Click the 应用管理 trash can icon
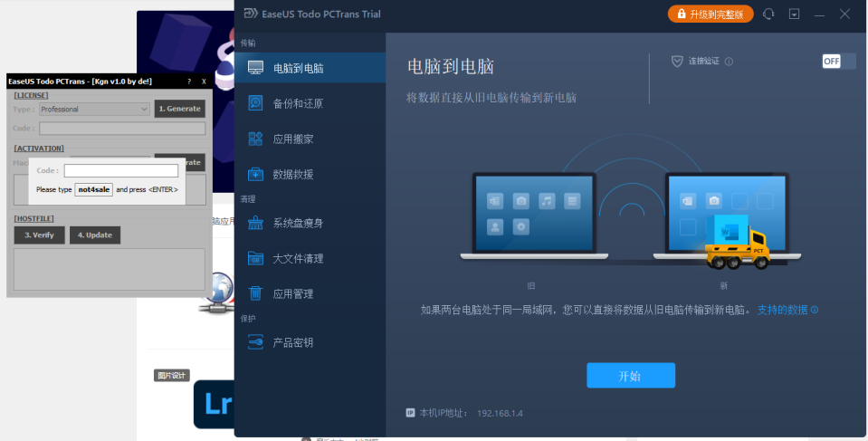 tap(255, 293)
